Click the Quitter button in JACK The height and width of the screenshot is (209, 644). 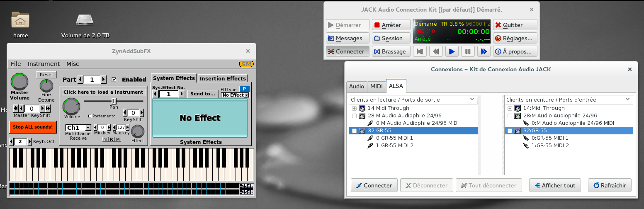click(515, 25)
